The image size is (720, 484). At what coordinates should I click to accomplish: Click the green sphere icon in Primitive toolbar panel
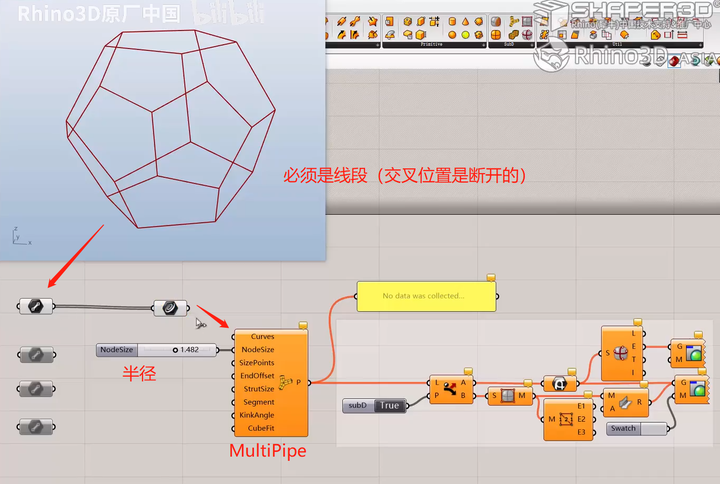coord(465,34)
